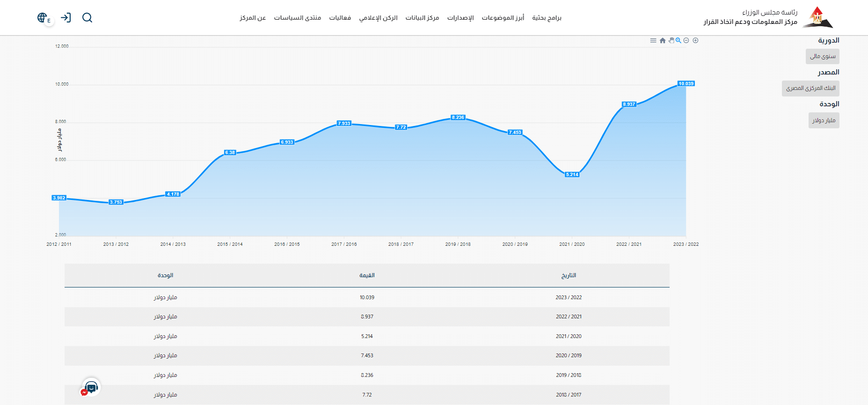Click the chart zoom out minus icon
Image resolution: width=868 pixels, height=405 pixels.
coord(686,41)
